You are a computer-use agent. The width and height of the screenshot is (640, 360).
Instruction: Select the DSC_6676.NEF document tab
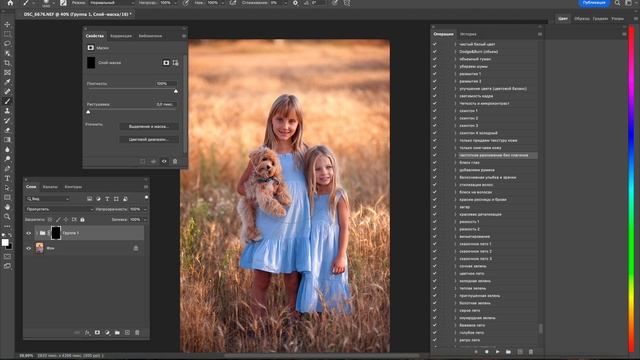[77, 14]
